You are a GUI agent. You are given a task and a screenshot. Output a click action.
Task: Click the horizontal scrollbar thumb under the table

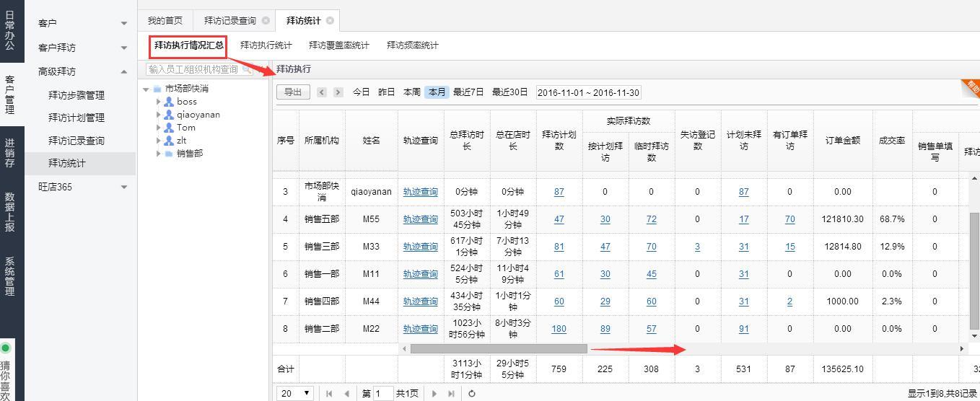pyautogui.click(x=498, y=349)
